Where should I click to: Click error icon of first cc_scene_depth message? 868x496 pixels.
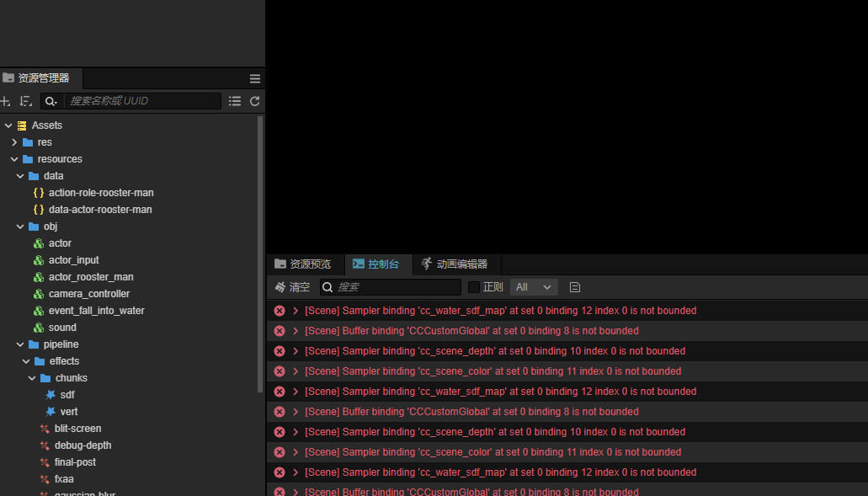[x=280, y=351]
